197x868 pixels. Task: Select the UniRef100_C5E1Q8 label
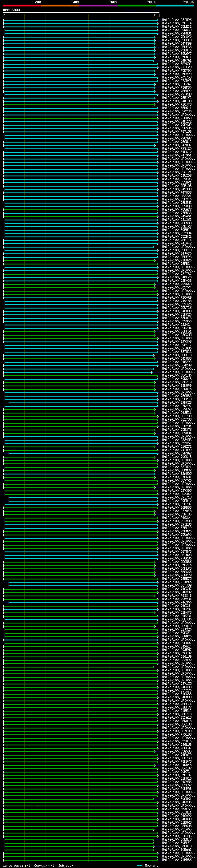coord(177,186)
